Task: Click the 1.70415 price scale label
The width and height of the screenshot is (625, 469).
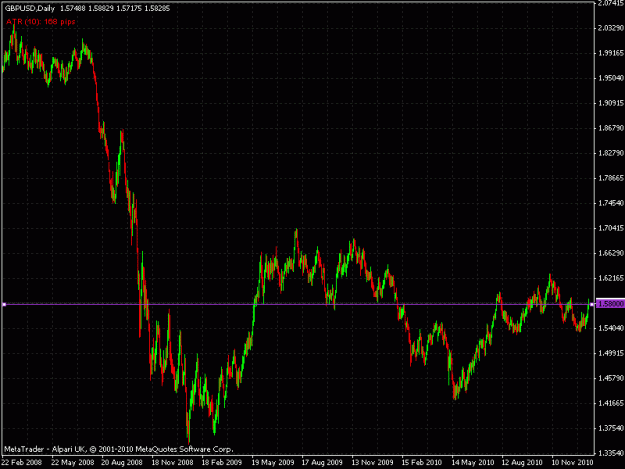Action: [611, 228]
